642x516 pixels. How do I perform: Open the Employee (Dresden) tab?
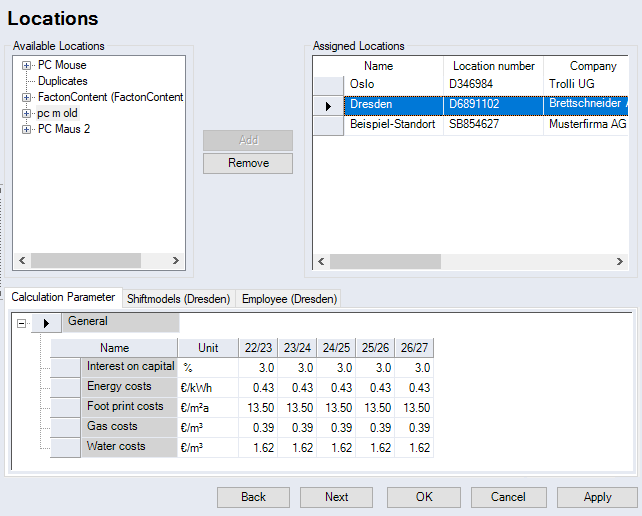coord(288,298)
